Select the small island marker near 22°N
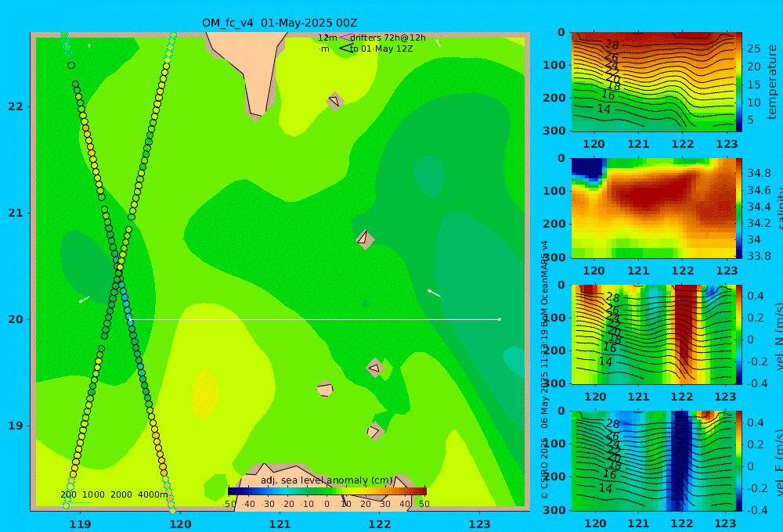783x532 pixels. 335,101
